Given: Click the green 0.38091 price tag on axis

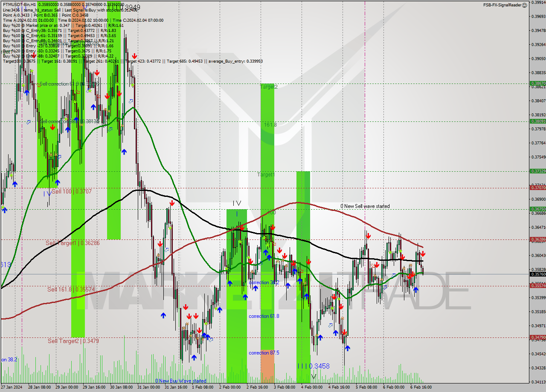Looking at the screenshot, I should 537,121.
